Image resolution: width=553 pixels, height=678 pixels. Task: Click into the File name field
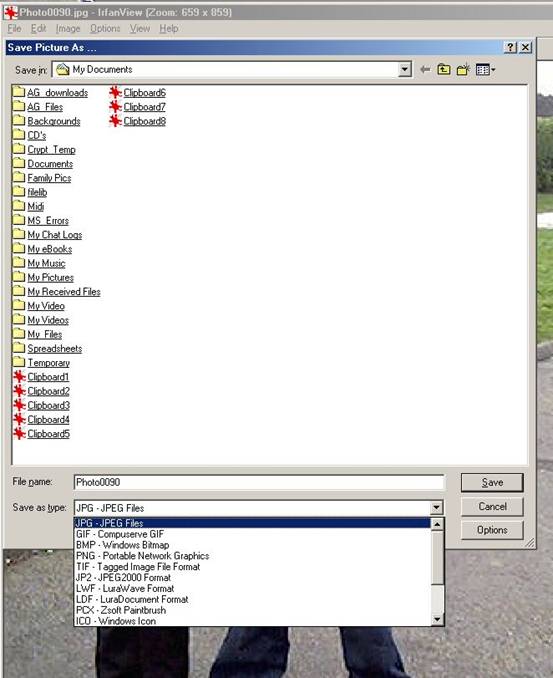[x=259, y=482]
